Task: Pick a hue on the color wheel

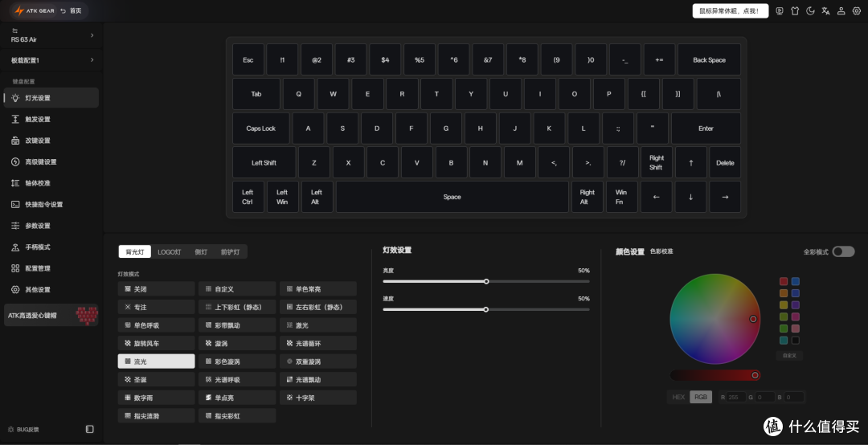Action: pos(714,319)
